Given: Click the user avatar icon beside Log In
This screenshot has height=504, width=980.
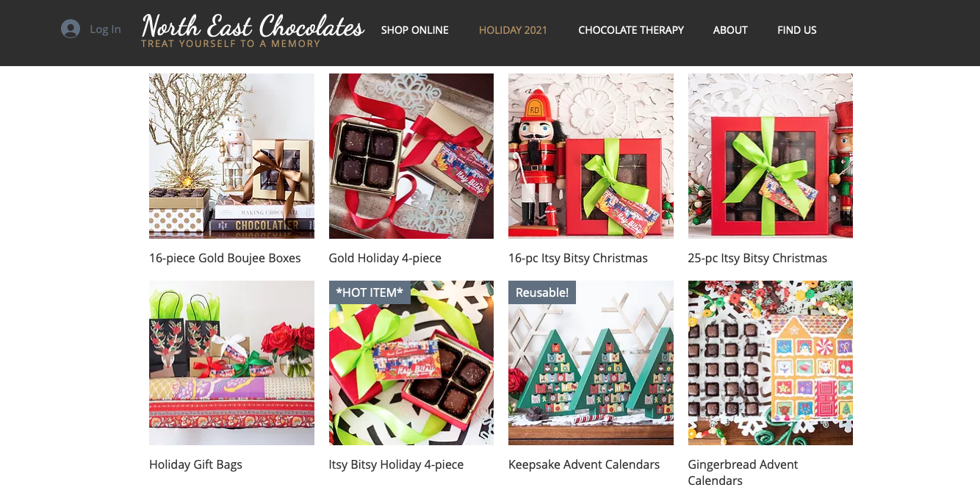Looking at the screenshot, I should 71,29.
